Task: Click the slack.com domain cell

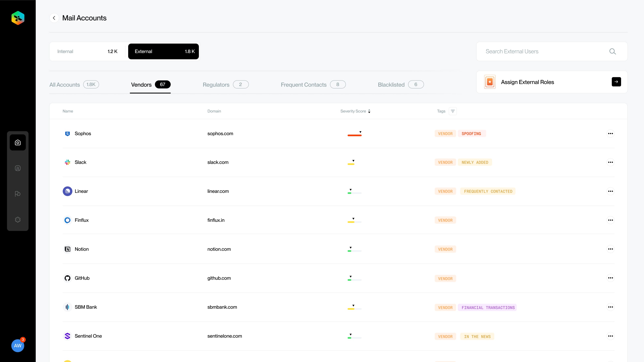Action: [x=218, y=162]
